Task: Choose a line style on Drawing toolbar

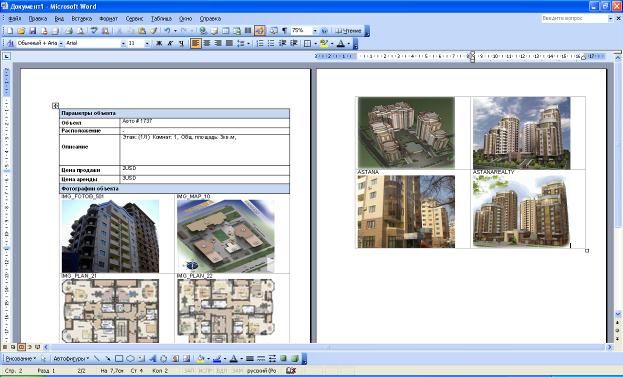Action: pos(250,359)
